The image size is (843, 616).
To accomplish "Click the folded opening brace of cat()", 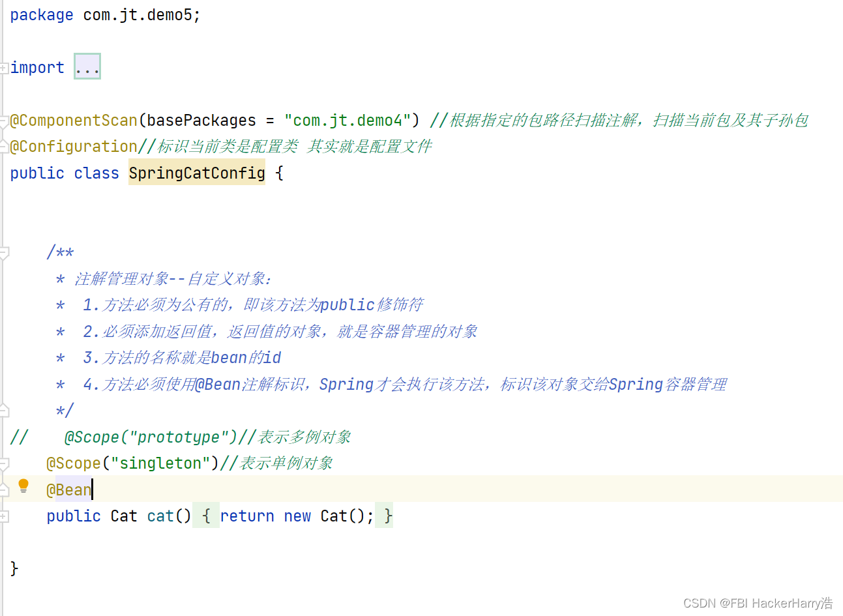I will point(206,516).
